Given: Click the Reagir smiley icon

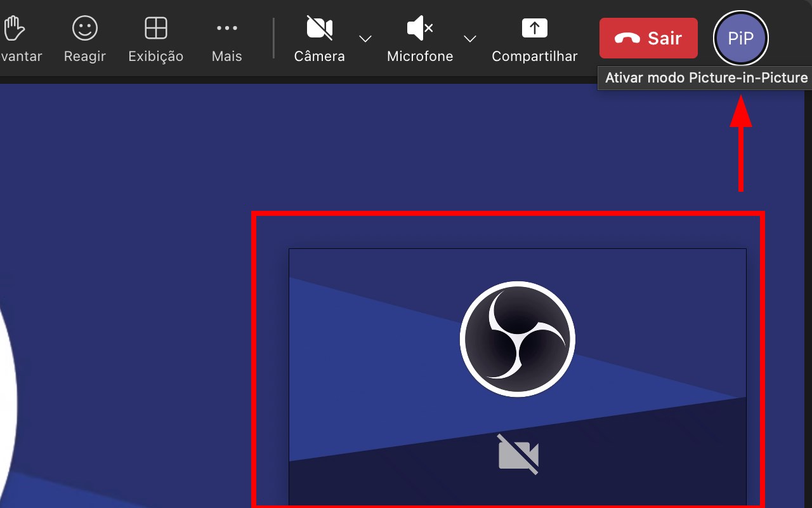Looking at the screenshot, I should point(85,28).
